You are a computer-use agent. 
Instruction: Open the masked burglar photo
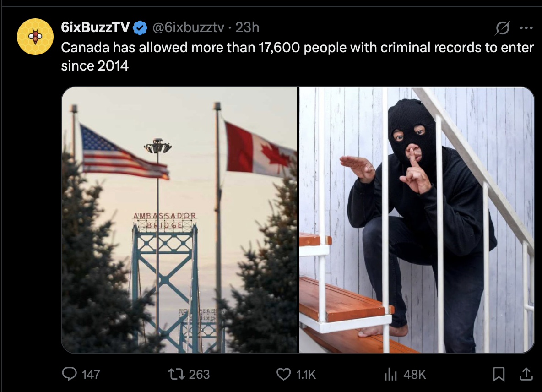pos(417,220)
